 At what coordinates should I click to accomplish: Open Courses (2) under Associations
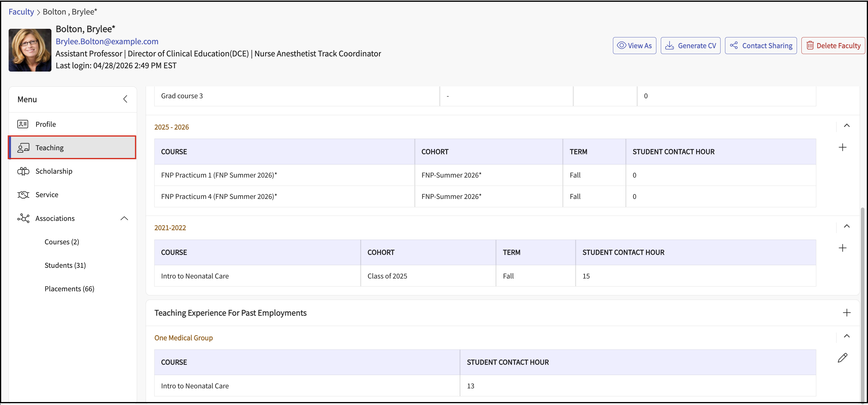(x=62, y=242)
